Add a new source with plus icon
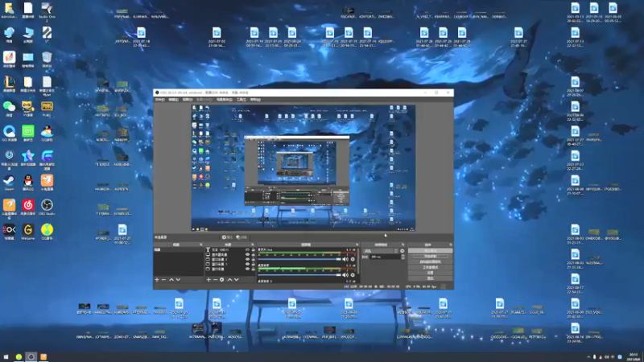644x362 pixels. coord(208,279)
